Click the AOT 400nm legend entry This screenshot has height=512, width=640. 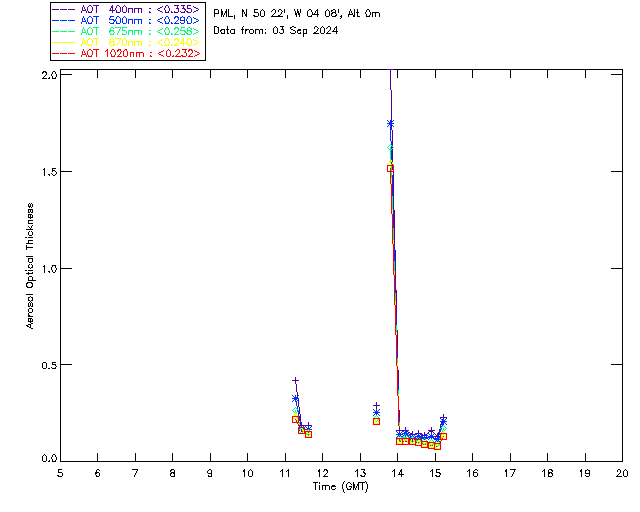(x=127, y=9)
